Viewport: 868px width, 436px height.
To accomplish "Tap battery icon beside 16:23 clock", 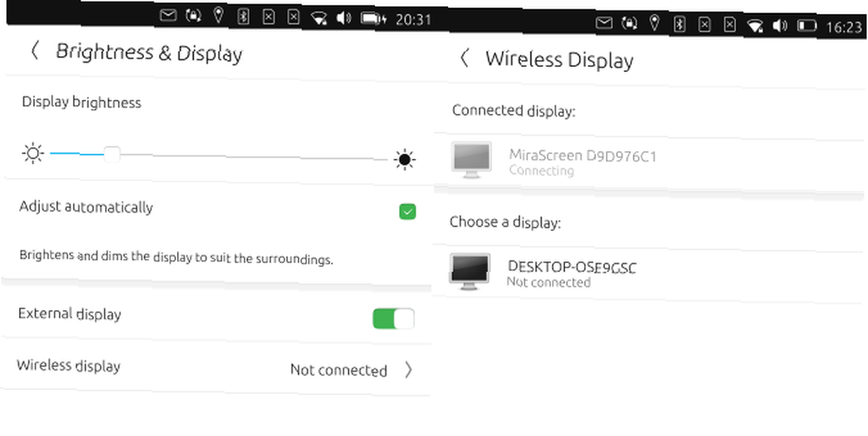I will point(807,25).
